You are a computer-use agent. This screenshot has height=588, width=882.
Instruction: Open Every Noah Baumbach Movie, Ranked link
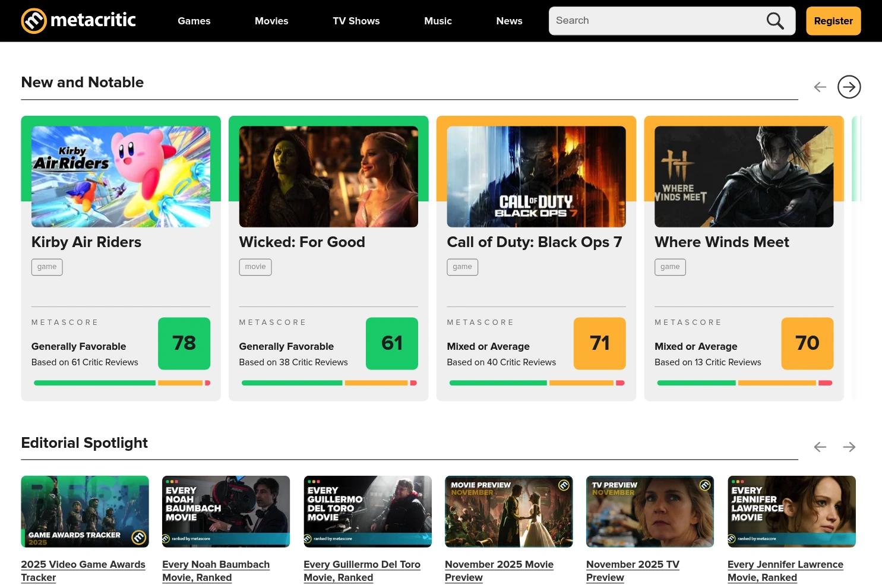[x=216, y=571]
